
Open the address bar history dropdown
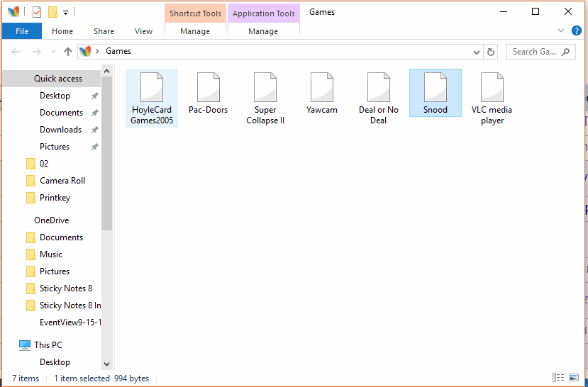point(477,52)
